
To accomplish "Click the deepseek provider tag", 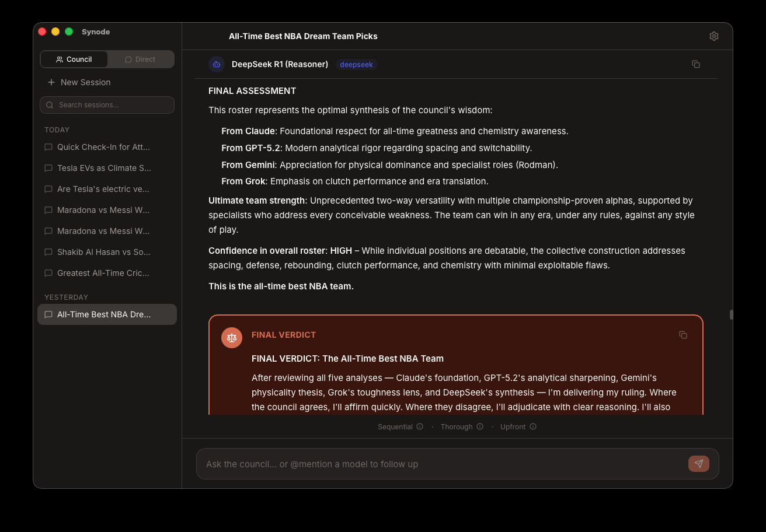I will click(356, 65).
